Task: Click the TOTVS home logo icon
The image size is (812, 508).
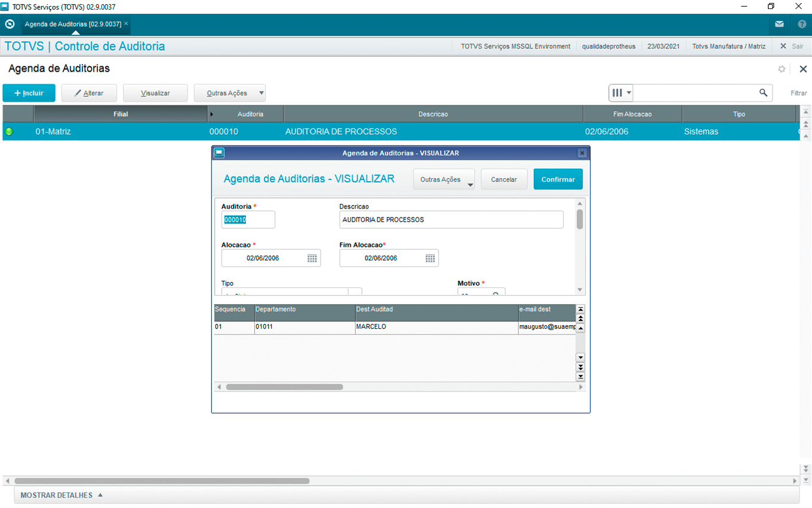Action: (x=10, y=25)
